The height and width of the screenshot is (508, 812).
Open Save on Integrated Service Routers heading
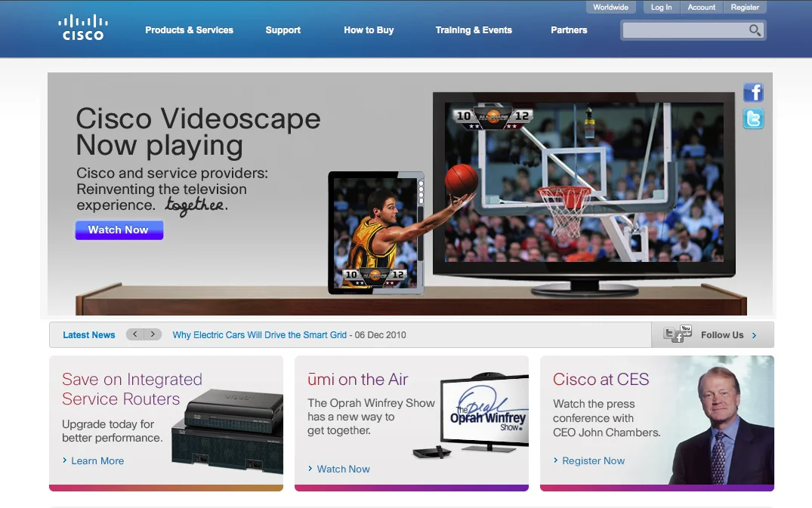[x=131, y=389]
